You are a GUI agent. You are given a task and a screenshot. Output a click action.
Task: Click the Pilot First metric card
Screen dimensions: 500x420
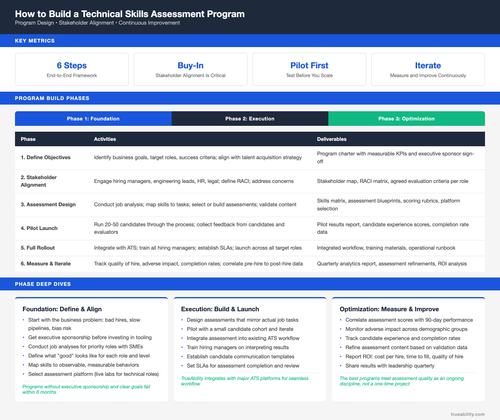309,69
